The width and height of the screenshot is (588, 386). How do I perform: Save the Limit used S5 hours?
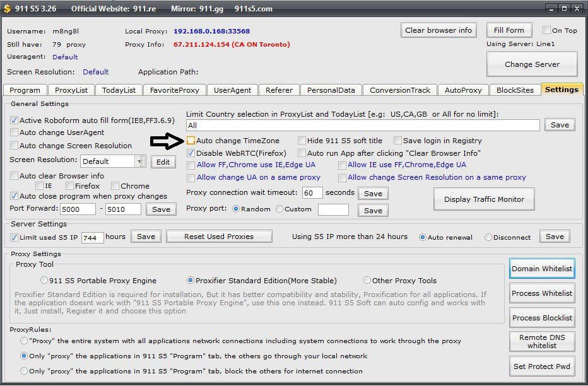click(x=146, y=237)
